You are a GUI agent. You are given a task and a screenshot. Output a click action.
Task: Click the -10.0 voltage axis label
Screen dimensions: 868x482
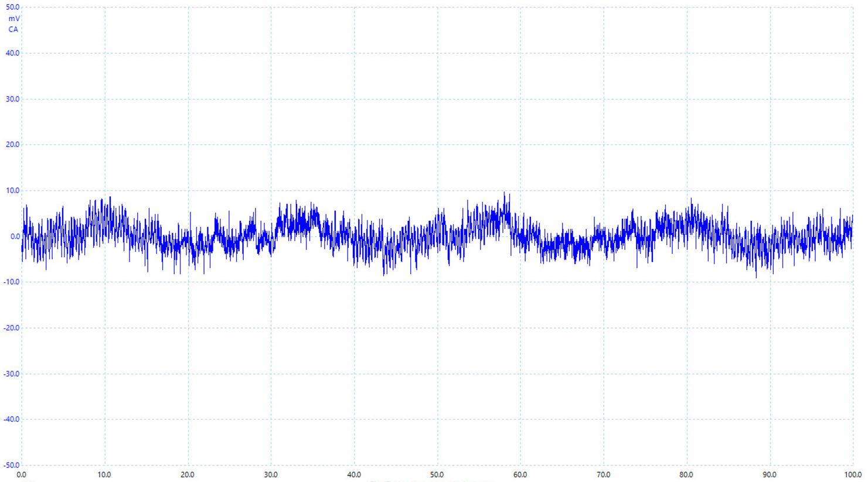[11, 282]
